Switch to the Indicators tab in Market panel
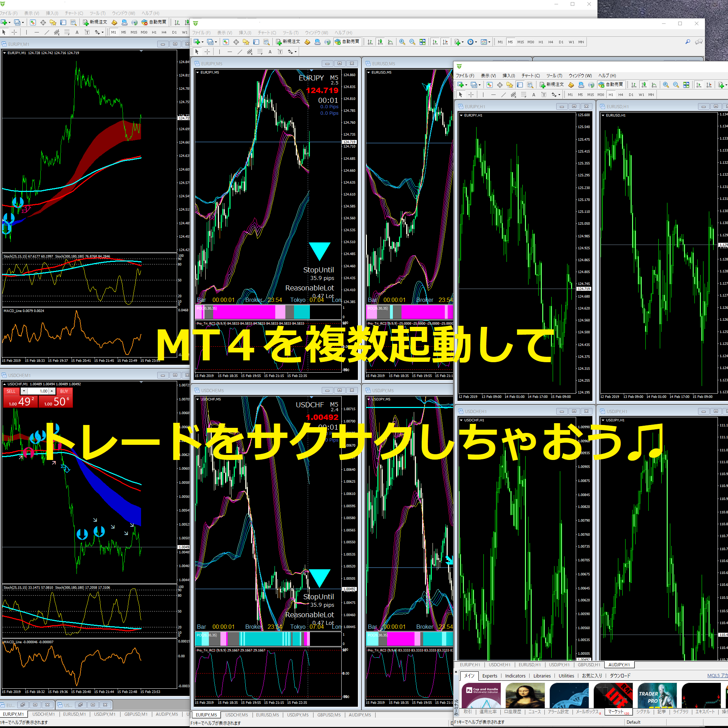 click(516, 676)
